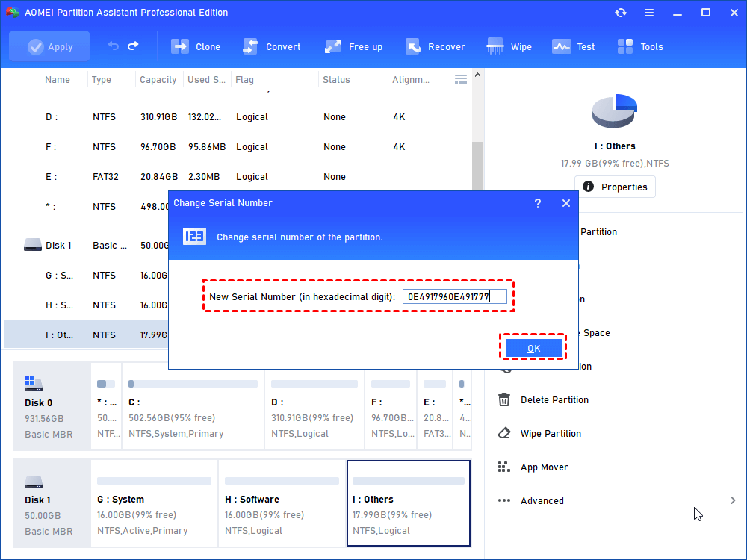Click the Disk 0 Windows drive icon
Viewport: 747px width, 560px height.
(34, 383)
